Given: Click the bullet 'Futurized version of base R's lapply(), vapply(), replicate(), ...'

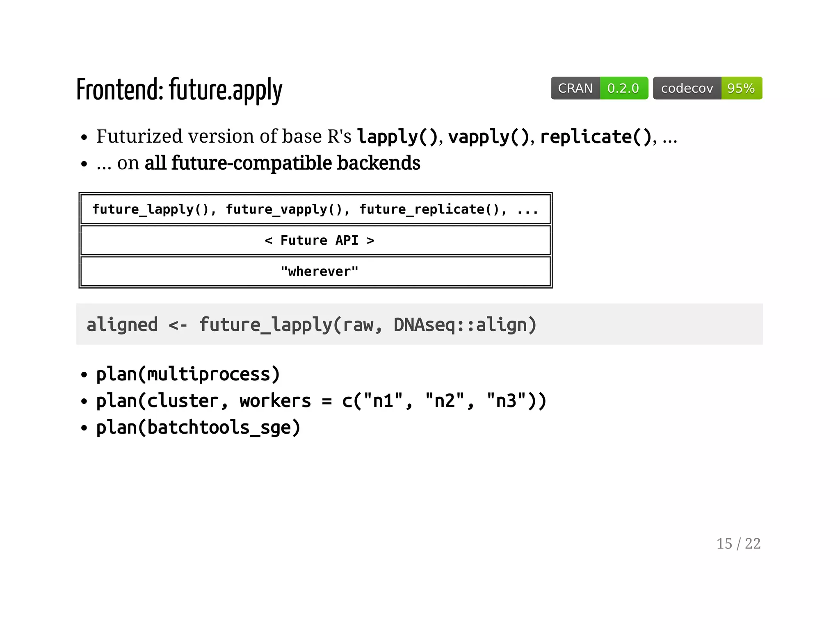Looking at the screenshot, I should (386, 136).
